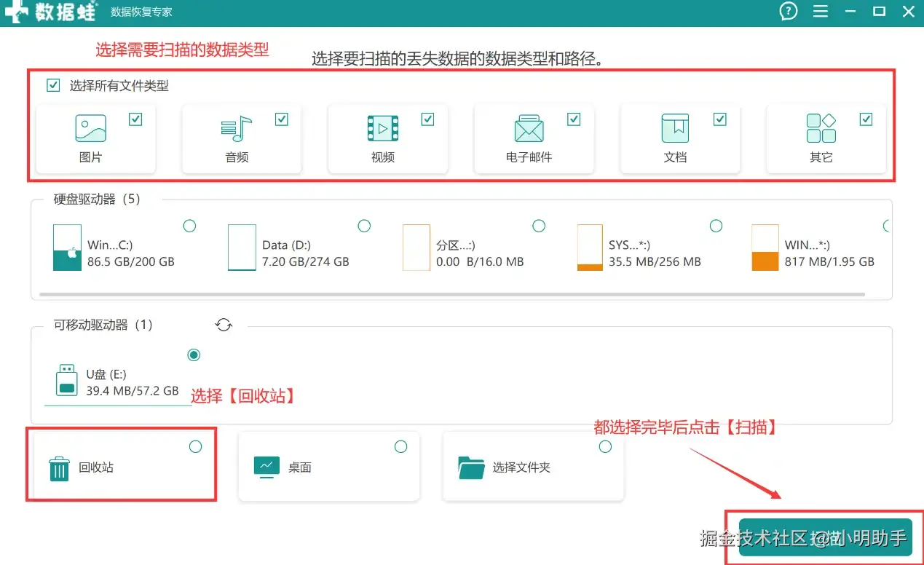
Task: Click the 其它 label
Action: click(821, 157)
